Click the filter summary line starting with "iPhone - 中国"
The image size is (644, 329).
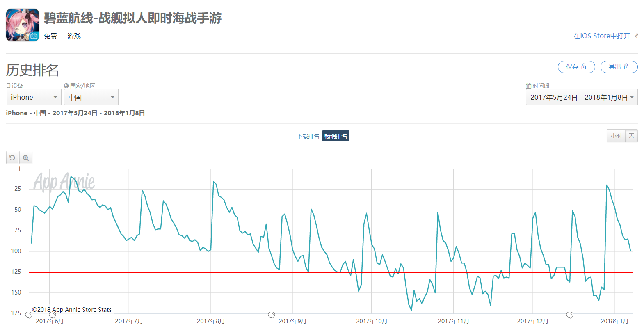75,113
